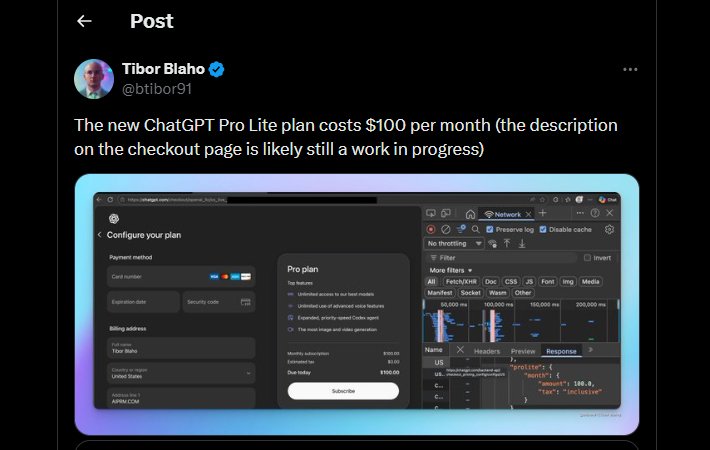Click the Full name field with Tibor Blaho
Image resolution: width=710 pixels, height=450 pixels.
point(181,348)
